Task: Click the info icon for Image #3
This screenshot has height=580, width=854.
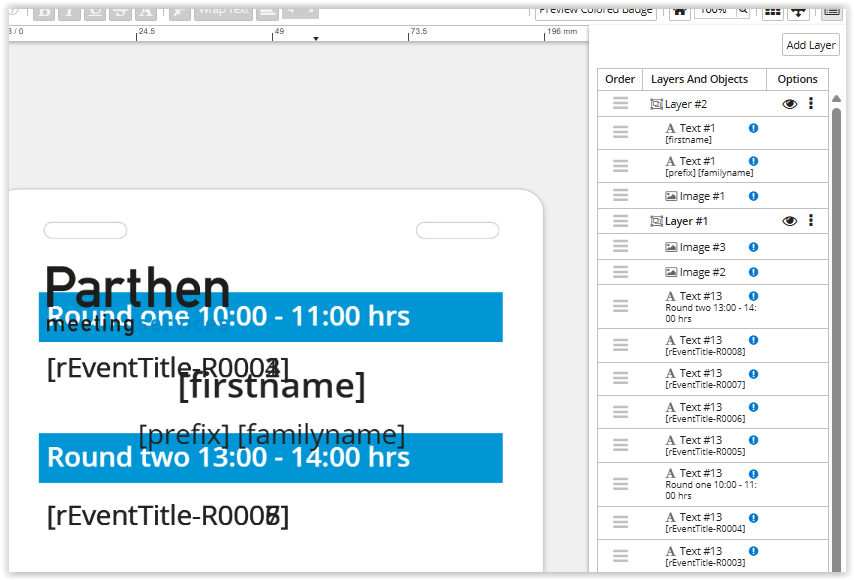Action: point(753,247)
